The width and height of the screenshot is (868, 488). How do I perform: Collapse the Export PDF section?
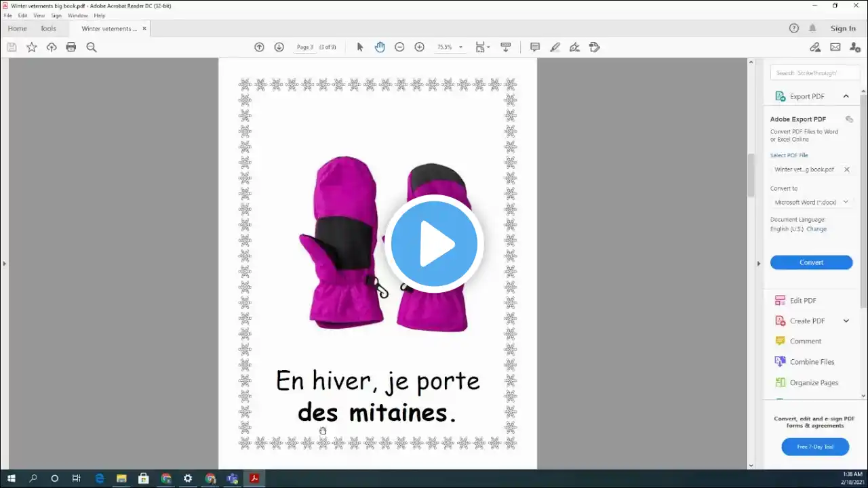click(846, 96)
